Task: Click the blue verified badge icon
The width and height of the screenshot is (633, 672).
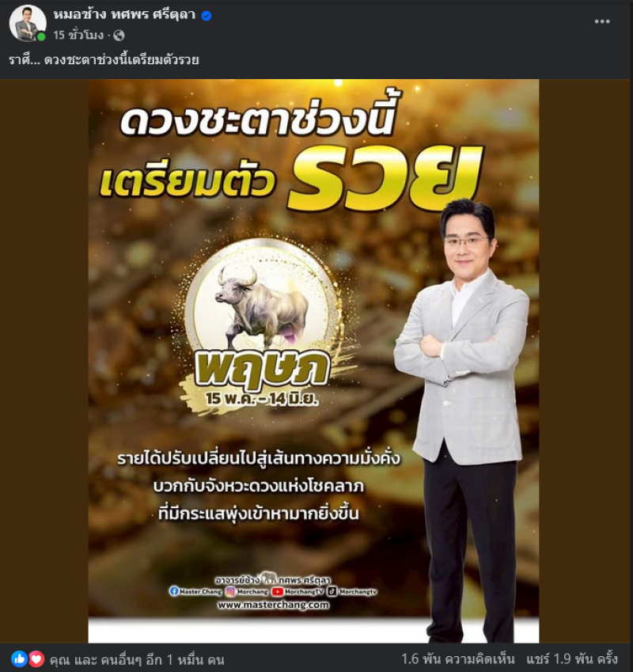Action: point(207,16)
